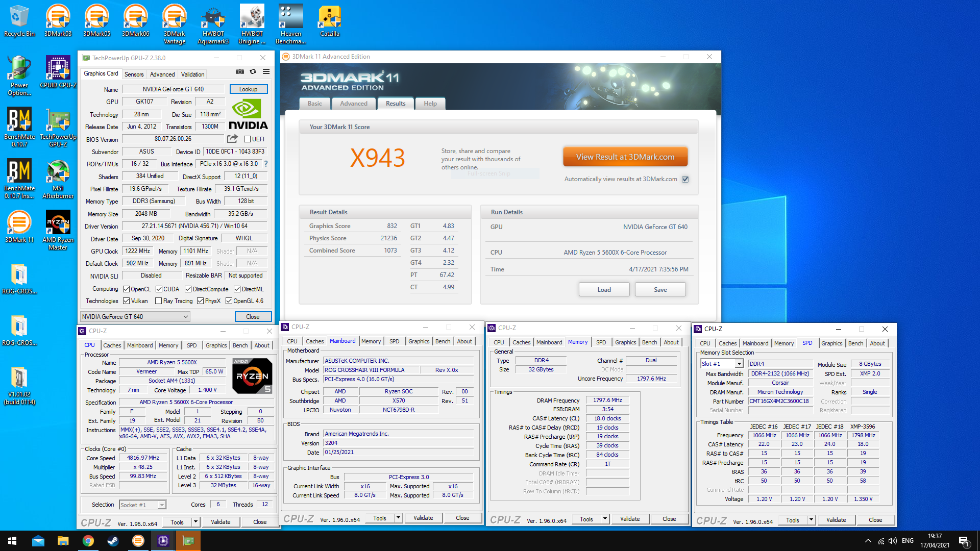Screen dimensions: 980x551
Task: Toggle the CUDA checkbox
Action: click(159, 289)
